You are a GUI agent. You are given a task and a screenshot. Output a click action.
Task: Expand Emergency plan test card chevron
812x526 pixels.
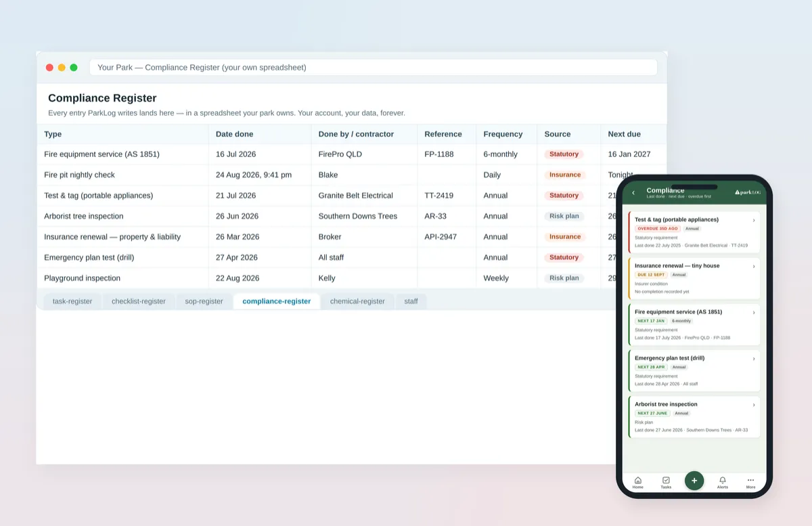coord(754,358)
